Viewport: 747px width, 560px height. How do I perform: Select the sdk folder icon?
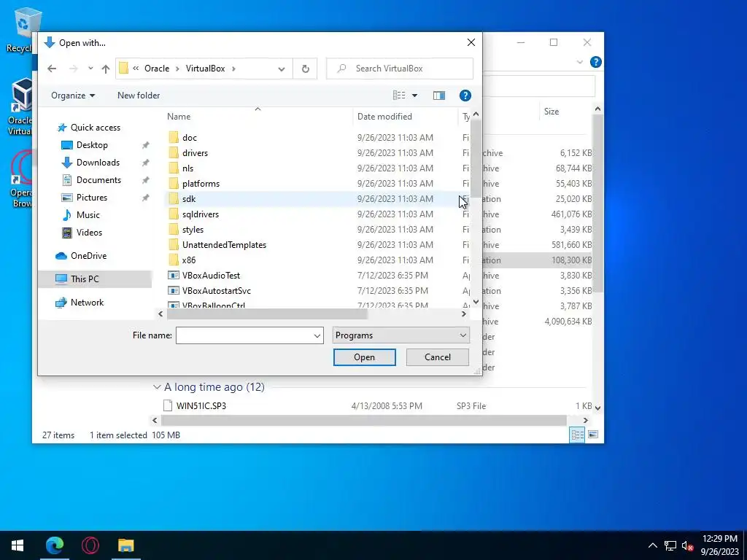click(x=174, y=198)
